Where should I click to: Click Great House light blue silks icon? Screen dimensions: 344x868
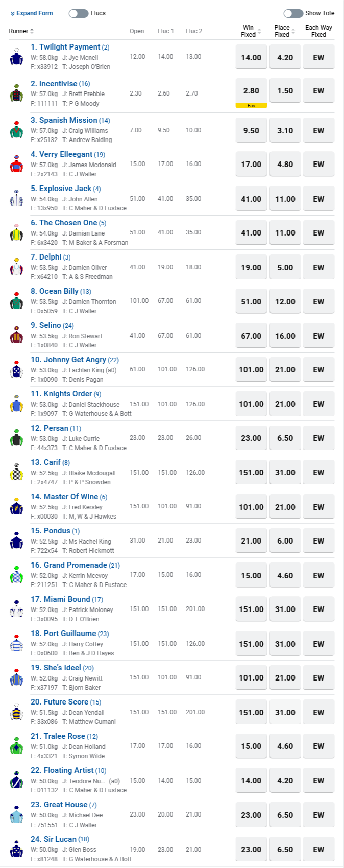point(16,814)
